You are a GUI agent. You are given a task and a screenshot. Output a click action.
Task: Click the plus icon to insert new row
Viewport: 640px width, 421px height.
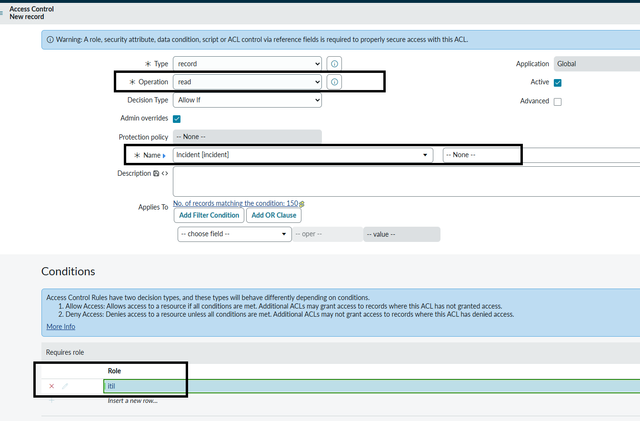[51, 401]
